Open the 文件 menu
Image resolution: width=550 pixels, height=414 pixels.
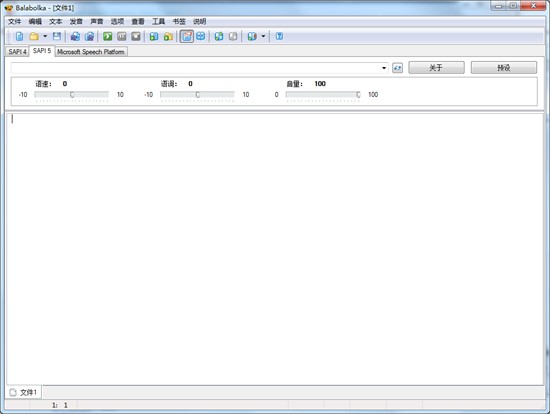click(15, 21)
